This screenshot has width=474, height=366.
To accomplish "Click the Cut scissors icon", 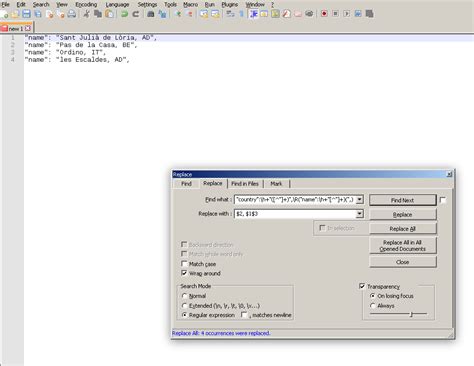I will pyautogui.click(x=86, y=14).
